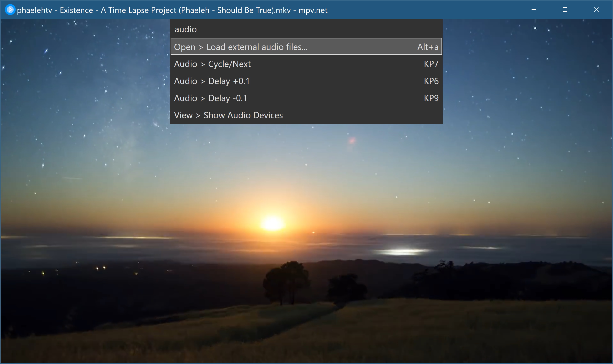Minimize the mpv.net window
Image resolution: width=613 pixels, height=364 pixels.
[534, 10]
